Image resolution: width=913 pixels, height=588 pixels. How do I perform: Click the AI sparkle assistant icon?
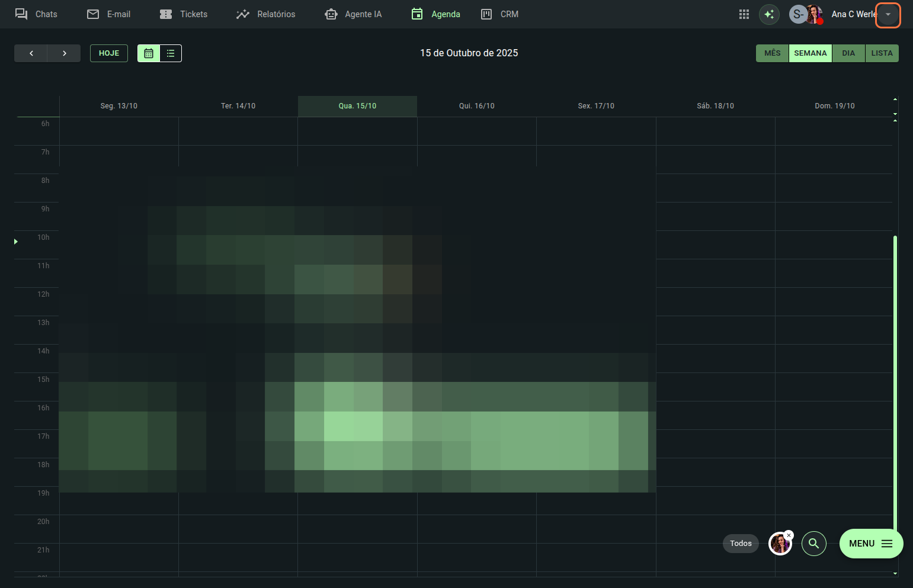coord(769,14)
